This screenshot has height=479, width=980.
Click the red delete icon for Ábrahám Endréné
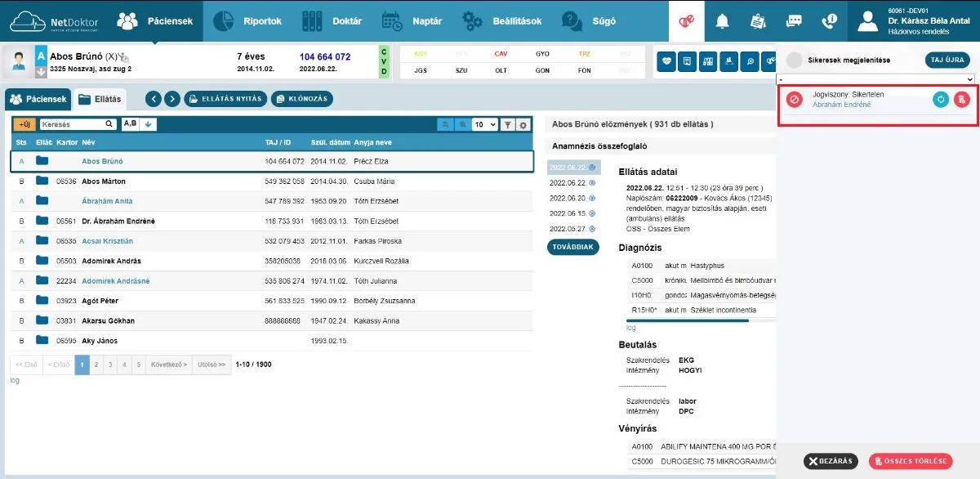click(x=962, y=99)
